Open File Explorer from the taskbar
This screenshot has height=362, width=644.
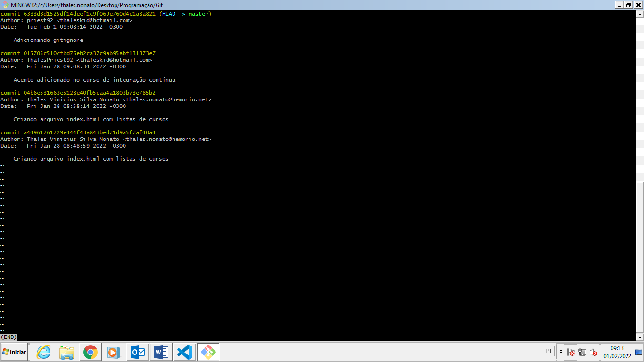click(67, 352)
